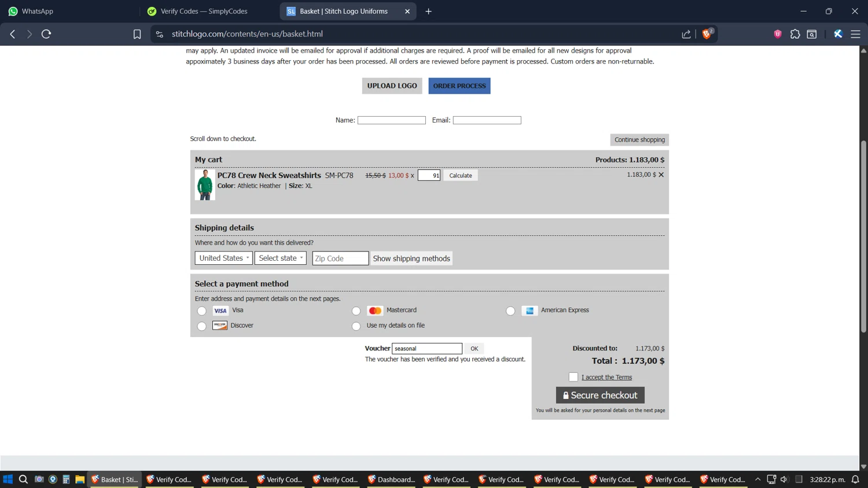View site information next to the URL
Viewport: 868px width, 488px height.
click(x=160, y=34)
